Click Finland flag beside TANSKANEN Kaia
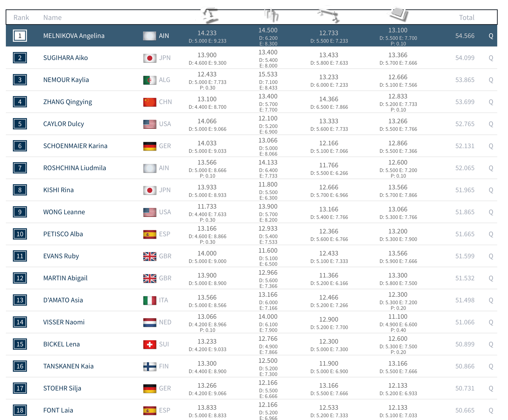This screenshot has height=420, width=508. [149, 367]
